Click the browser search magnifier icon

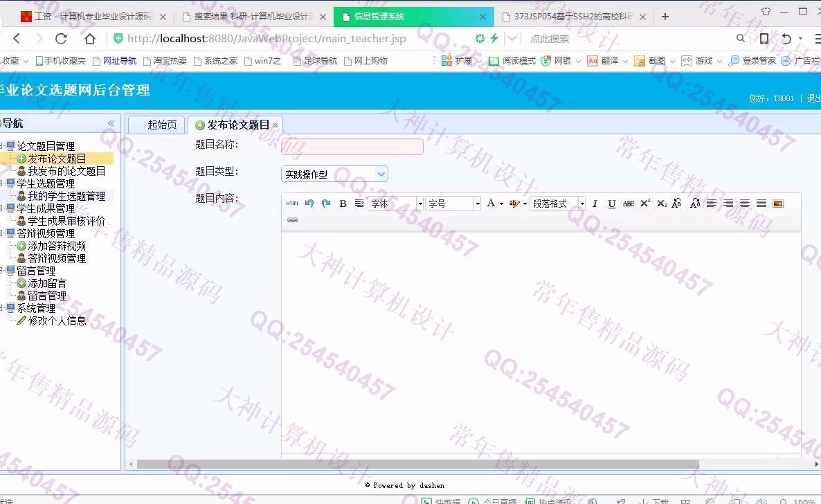point(741,38)
